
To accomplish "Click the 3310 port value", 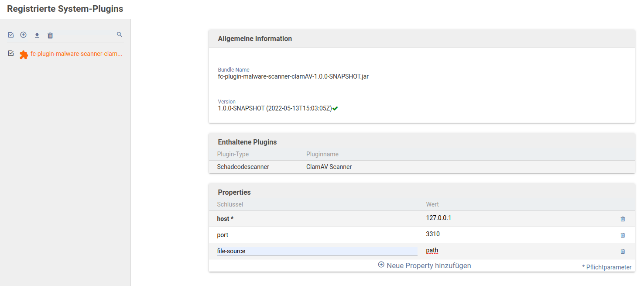I will coord(433,234).
